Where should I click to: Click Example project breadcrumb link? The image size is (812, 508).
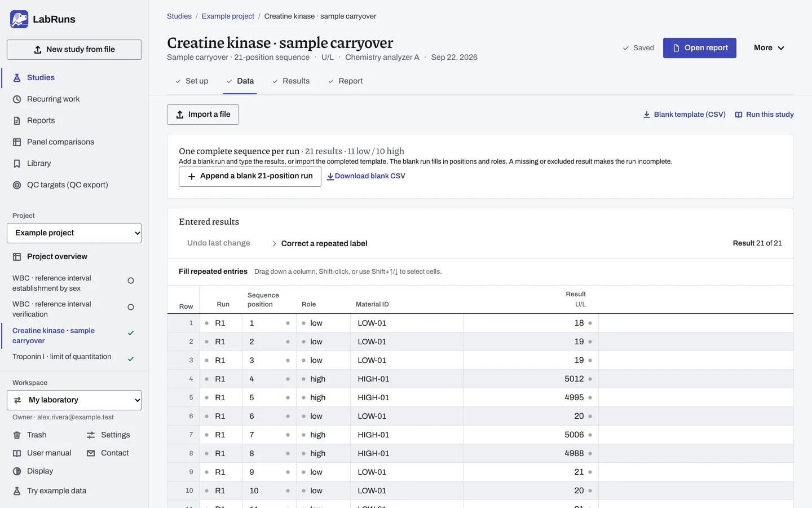[228, 16]
